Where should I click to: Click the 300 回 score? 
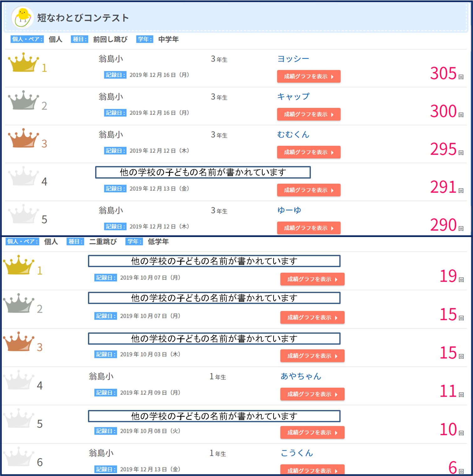pos(447,111)
